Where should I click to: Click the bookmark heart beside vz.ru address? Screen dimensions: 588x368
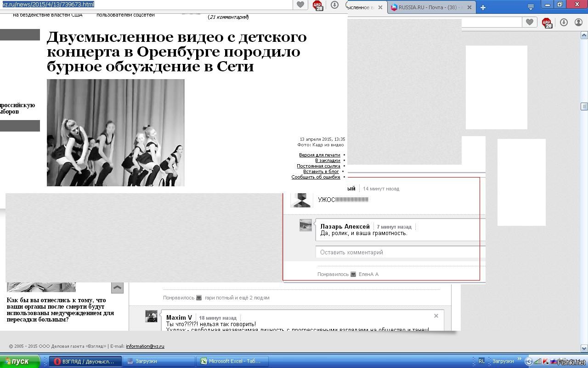pos(300,5)
